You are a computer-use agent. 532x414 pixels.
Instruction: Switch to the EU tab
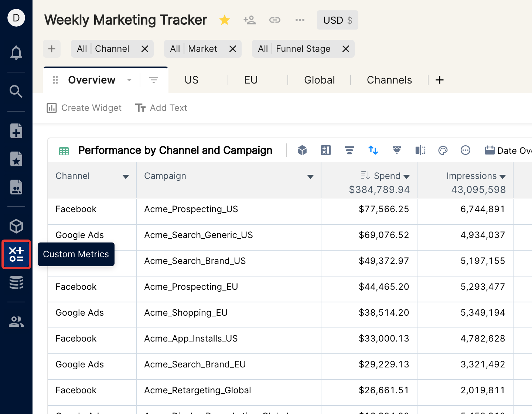click(x=251, y=80)
